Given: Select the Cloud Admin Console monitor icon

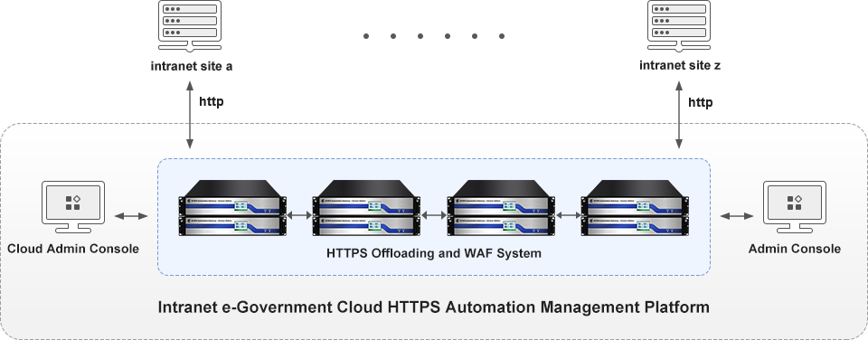Looking at the screenshot, I should 73,206.
